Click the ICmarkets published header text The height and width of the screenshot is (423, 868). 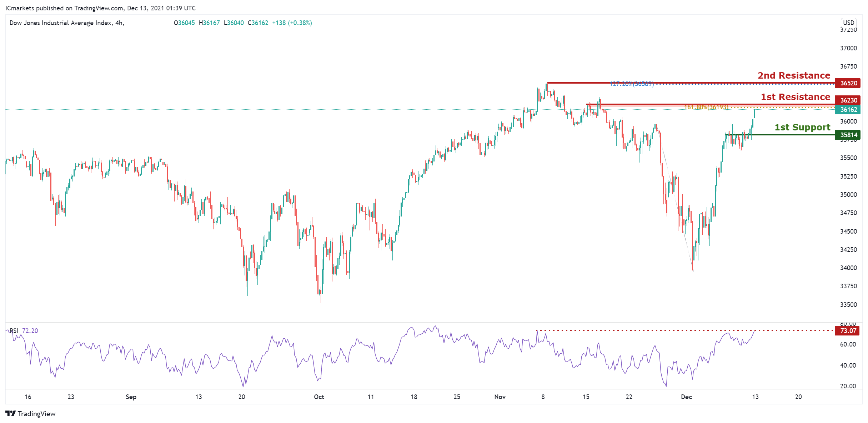pyautogui.click(x=100, y=8)
